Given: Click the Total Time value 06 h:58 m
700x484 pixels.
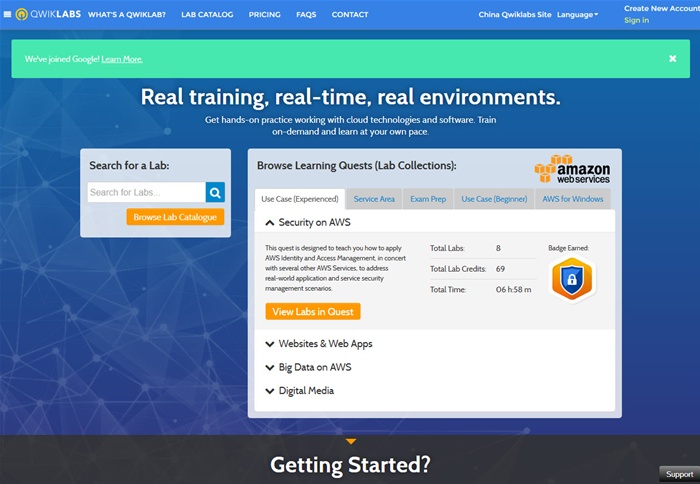Looking at the screenshot, I should (513, 289).
